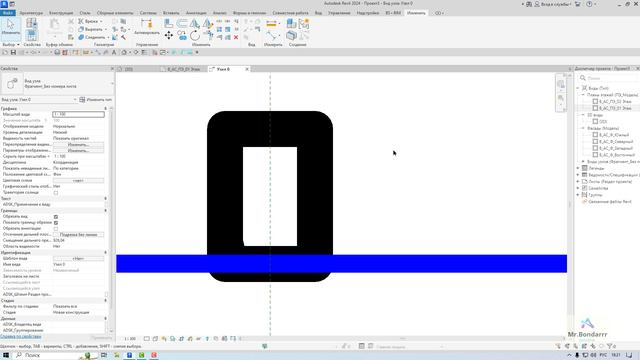
Task: Select the Mirror pick axis icon
Action: point(195,24)
